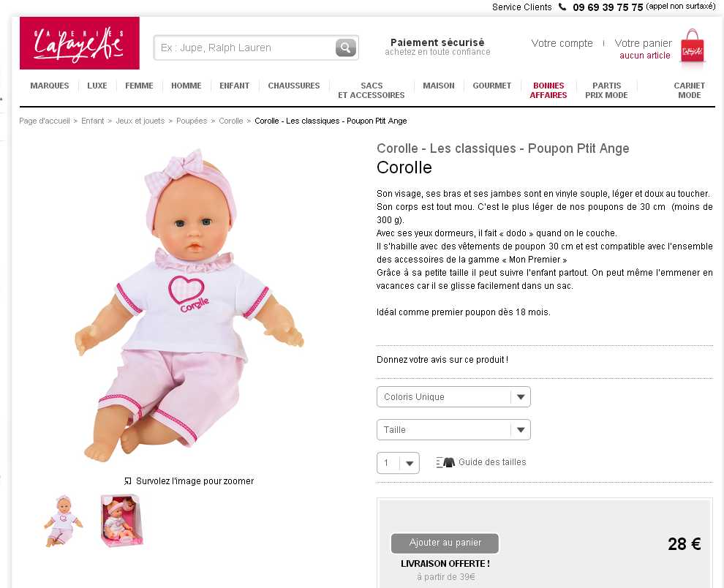Expand the Coloris Unique dropdown
Viewport: 724px width, 588px height.
click(453, 397)
